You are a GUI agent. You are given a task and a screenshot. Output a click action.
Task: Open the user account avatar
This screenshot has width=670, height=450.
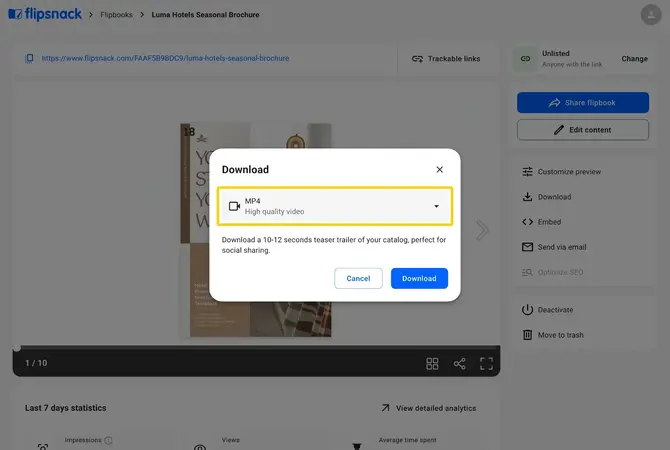pos(651,15)
